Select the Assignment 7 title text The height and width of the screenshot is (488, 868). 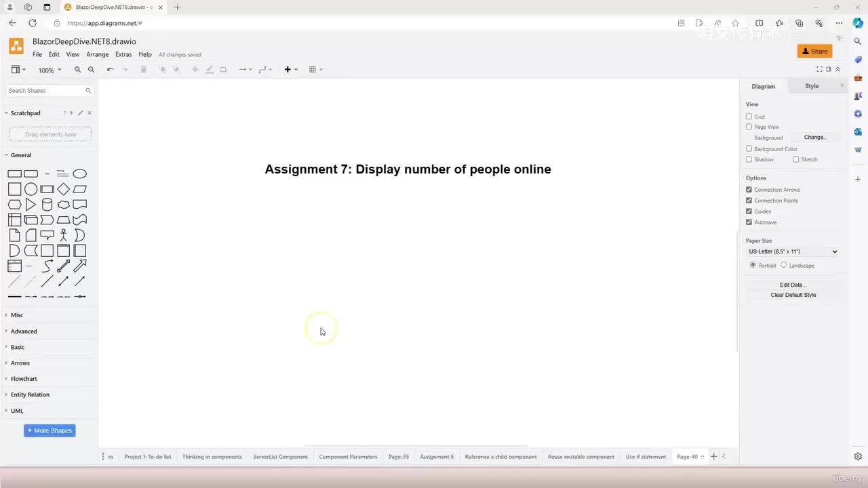(x=408, y=169)
